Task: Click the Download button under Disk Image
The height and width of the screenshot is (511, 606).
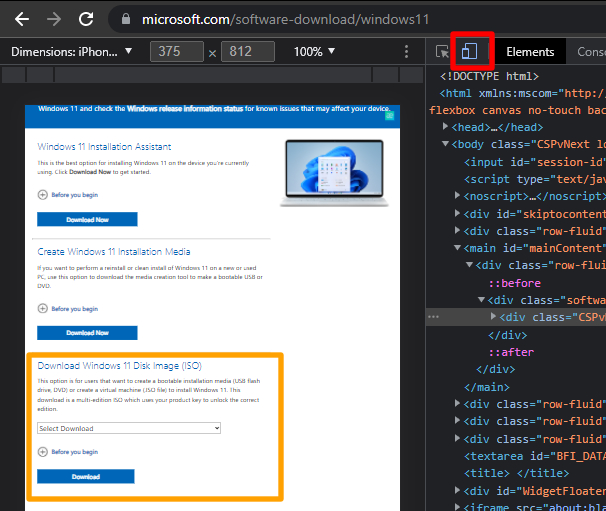Action: coord(86,477)
